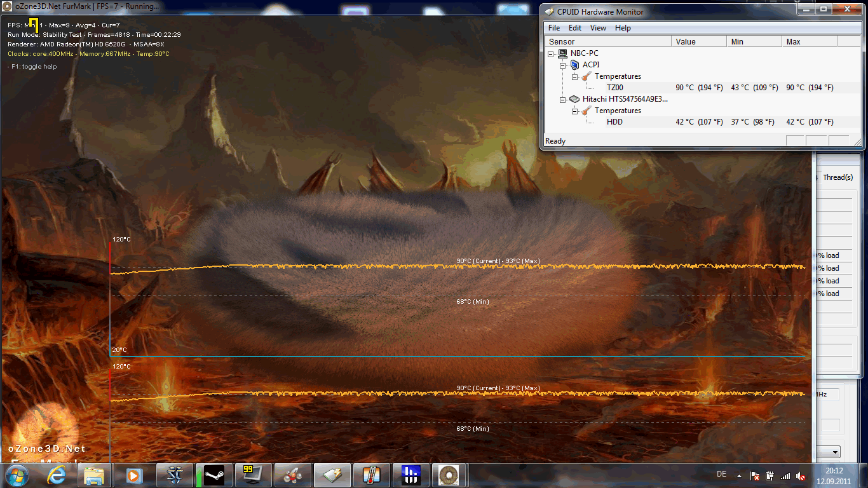Click the thermometer icon under the Hitachi drive
Image resolution: width=868 pixels, height=488 pixels.
click(x=587, y=111)
